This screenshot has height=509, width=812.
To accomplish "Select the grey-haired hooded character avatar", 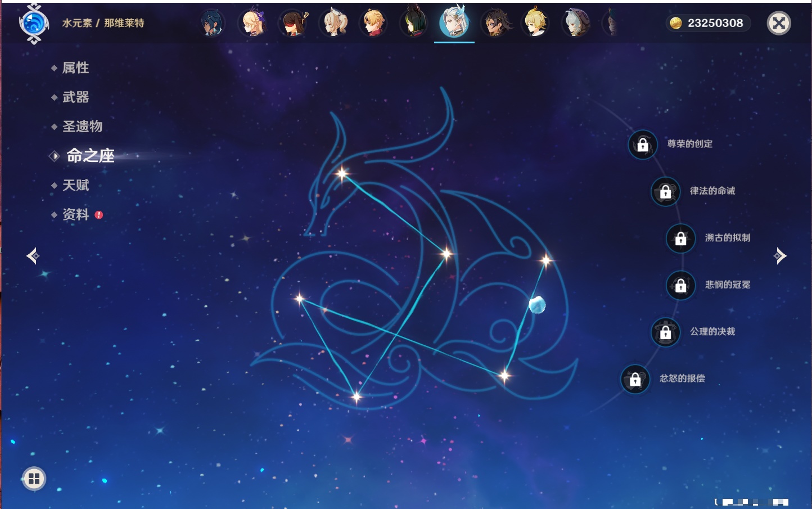I will (x=576, y=24).
